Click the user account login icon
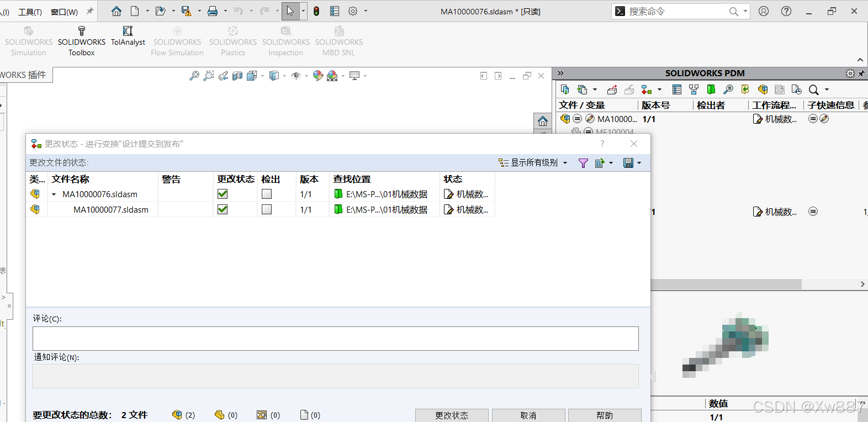This screenshot has height=422, width=868. pos(764,11)
